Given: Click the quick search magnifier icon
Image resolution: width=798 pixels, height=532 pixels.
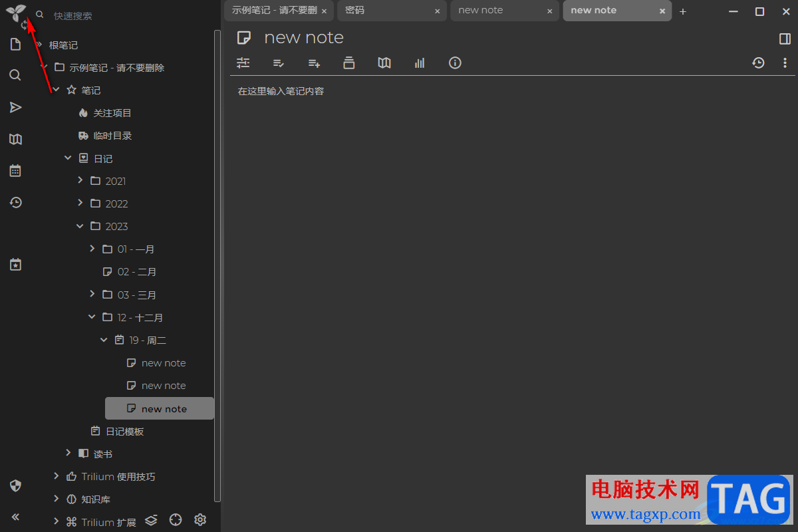Looking at the screenshot, I should (40, 15).
